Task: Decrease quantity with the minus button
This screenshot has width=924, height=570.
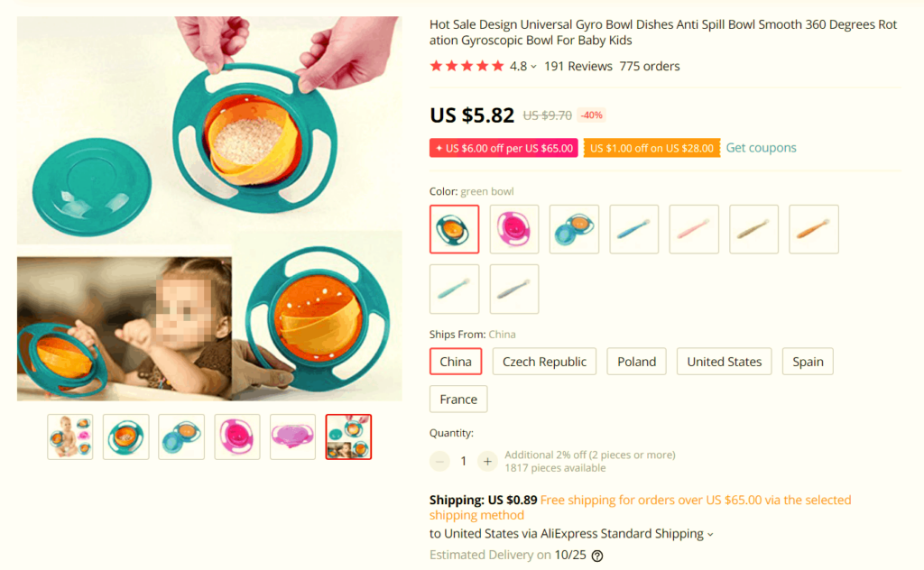Action: [x=439, y=461]
